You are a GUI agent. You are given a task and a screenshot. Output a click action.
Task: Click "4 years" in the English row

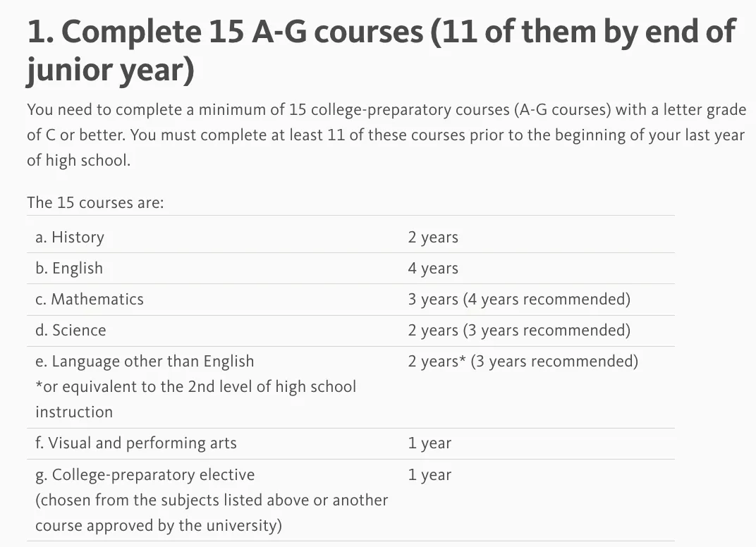coord(432,269)
